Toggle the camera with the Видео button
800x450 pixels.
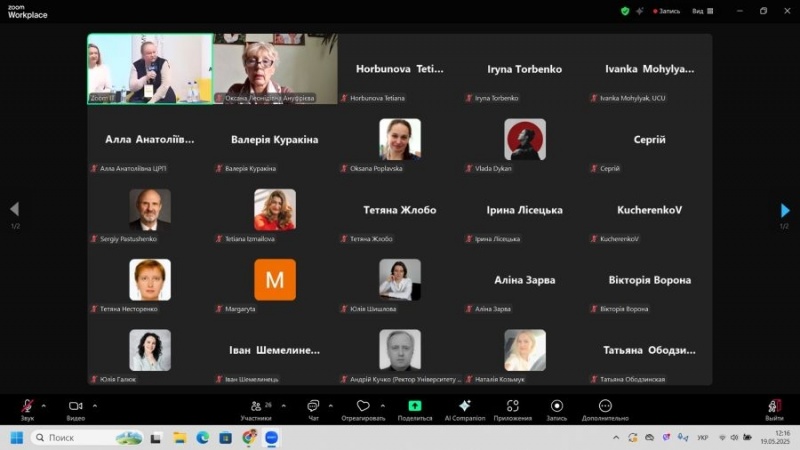(75, 407)
